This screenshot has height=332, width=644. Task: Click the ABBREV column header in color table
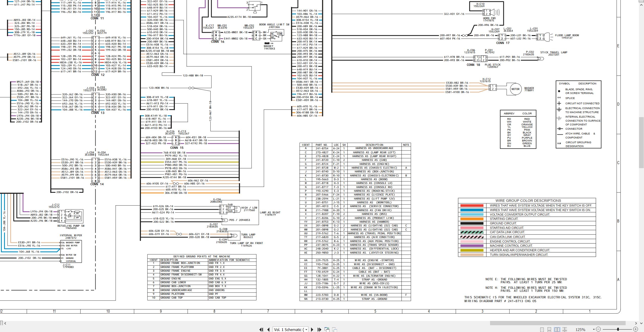509,114
